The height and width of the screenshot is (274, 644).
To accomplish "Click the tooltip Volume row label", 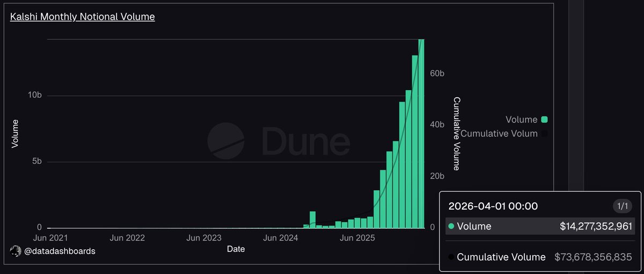I will click(x=474, y=226).
